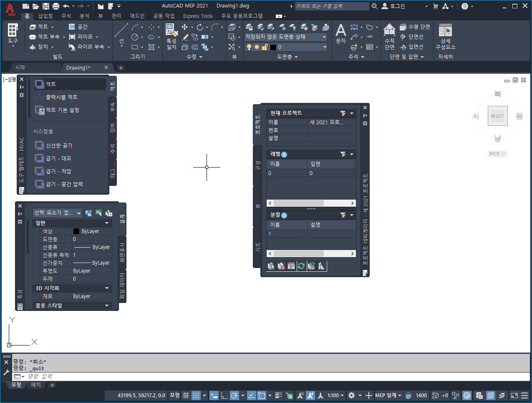This screenshot has height=403, width=532.
Task: Toggle snap mode in status bar
Action: coord(196,395)
